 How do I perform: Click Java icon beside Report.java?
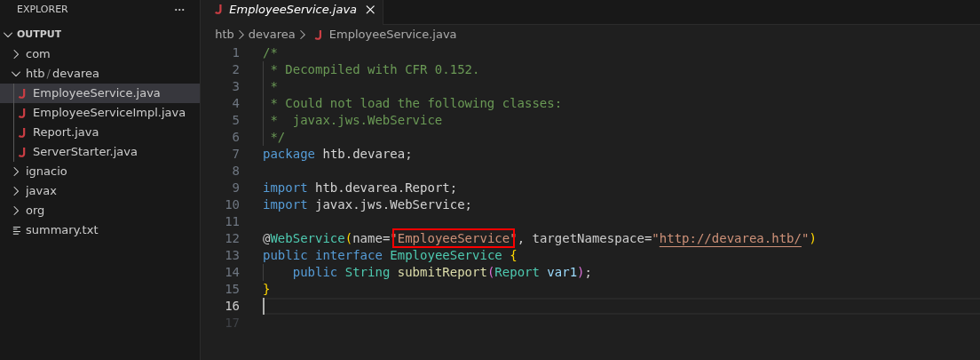[x=22, y=132]
